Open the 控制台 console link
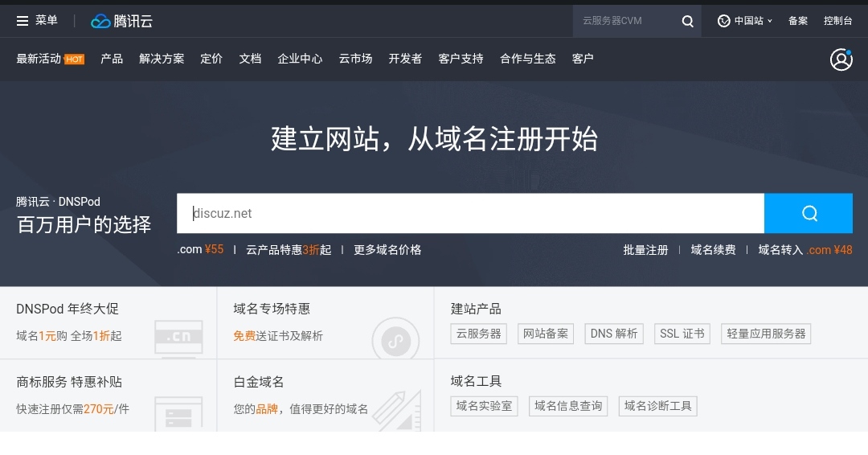868x455 pixels. click(837, 21)
